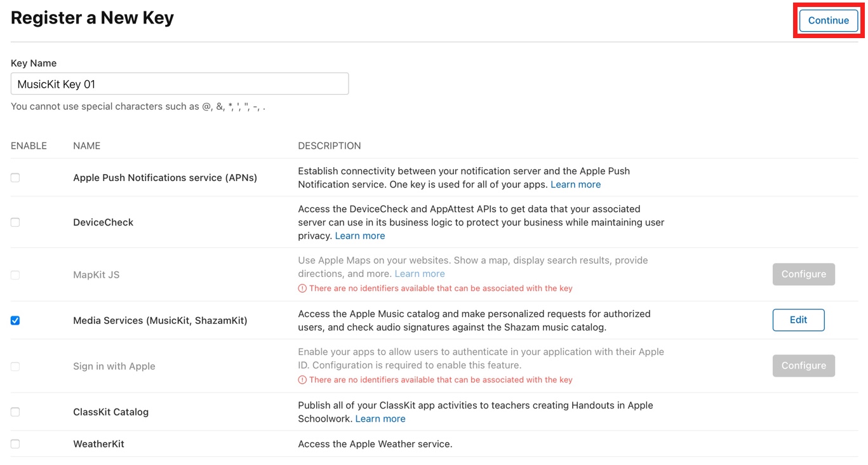
Task: Click 'Apple Push Notifications service (APNs)' name
Action: tap(165, 178)
